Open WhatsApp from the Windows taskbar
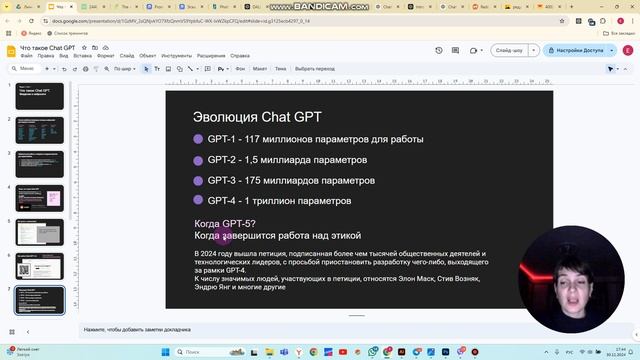This screenshot has width=640, height=360. tap(372, 352)
